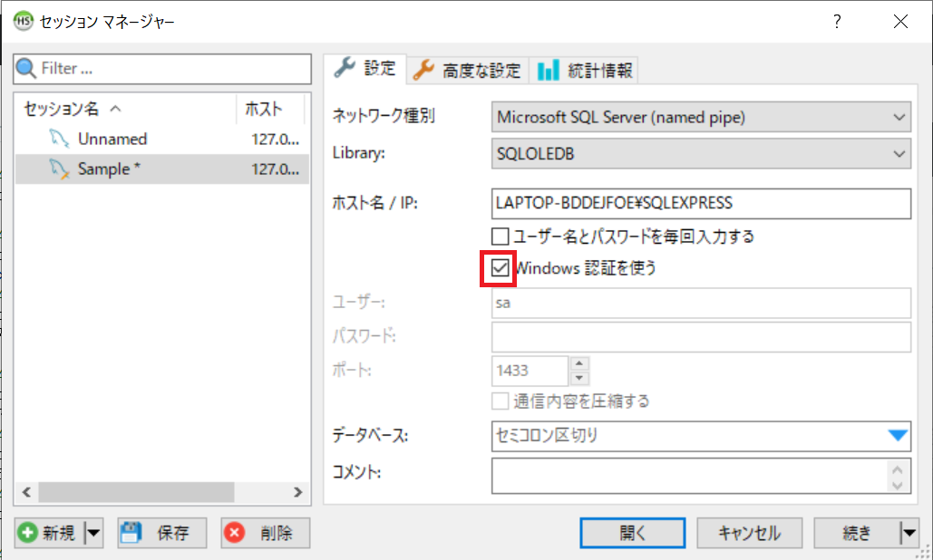Click the キャンセル button
Screen dimensions: 933x560
(x=749, y=533)
